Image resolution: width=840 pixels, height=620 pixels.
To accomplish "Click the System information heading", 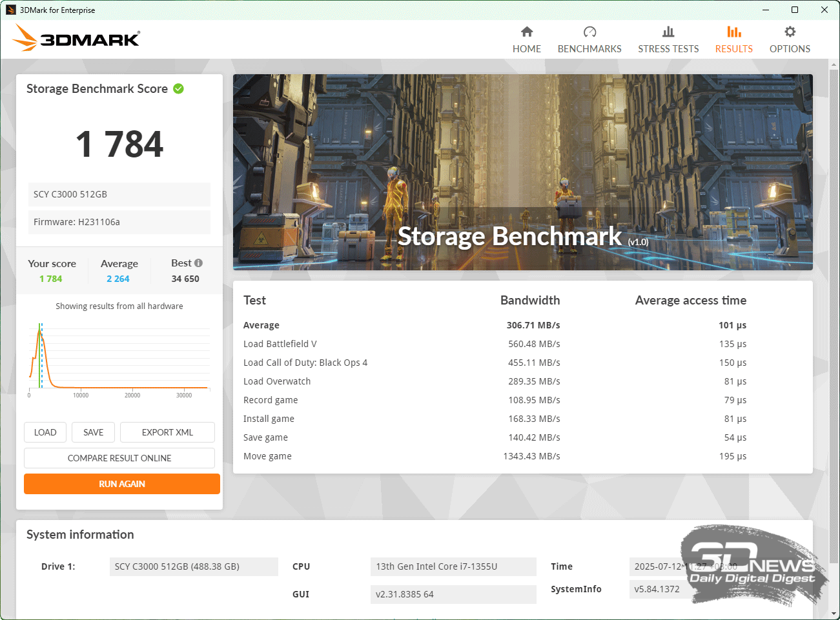I will pos(80,534).
